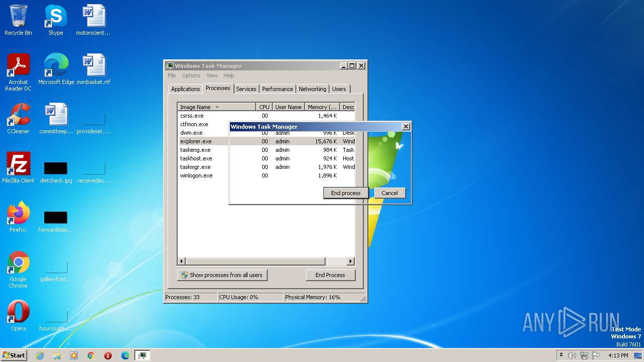The height and width of the screenshot is (362, 644).
Task: Open the committeep Word document icon
Action: (x=56, y=119)
